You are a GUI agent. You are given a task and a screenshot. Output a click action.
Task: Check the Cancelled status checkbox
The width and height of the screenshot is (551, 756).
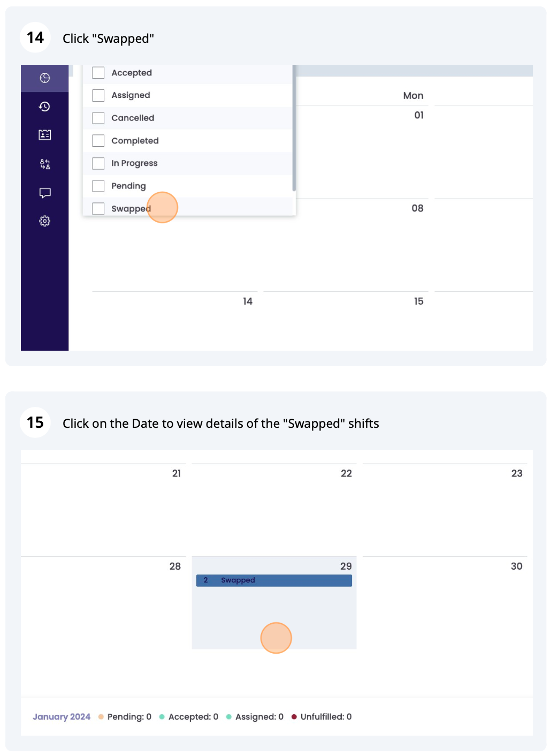pos(98,118)
